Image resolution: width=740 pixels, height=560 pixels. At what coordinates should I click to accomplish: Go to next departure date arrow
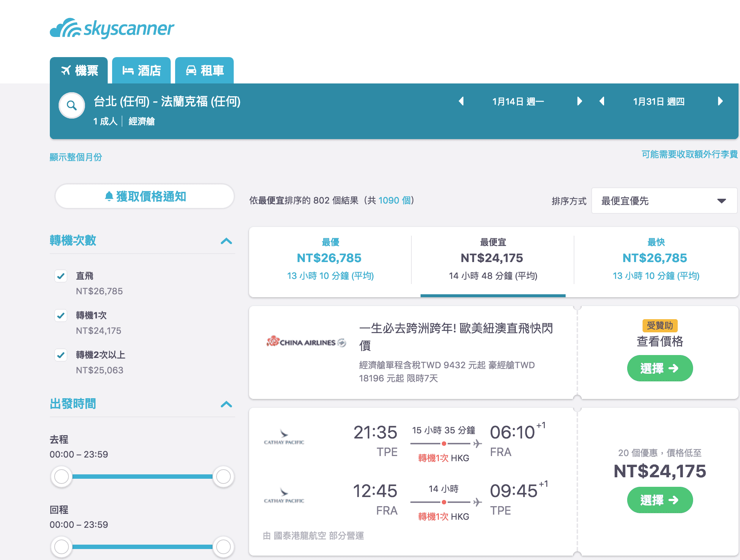coord(579,101)
